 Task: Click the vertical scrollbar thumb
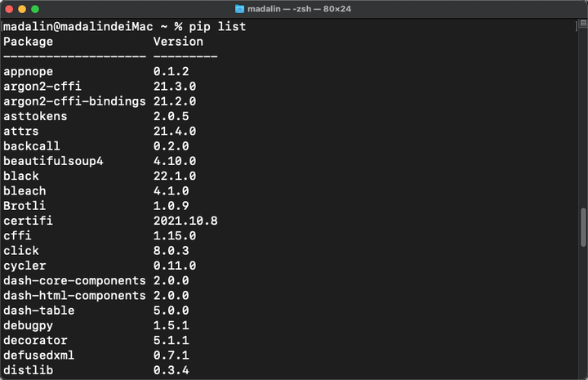[583, 227]
